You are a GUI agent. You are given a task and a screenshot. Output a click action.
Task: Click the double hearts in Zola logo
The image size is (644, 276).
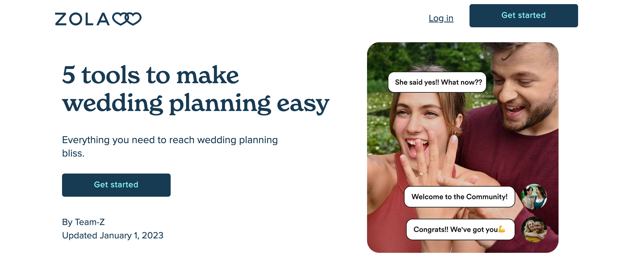[x=127, y=19]
